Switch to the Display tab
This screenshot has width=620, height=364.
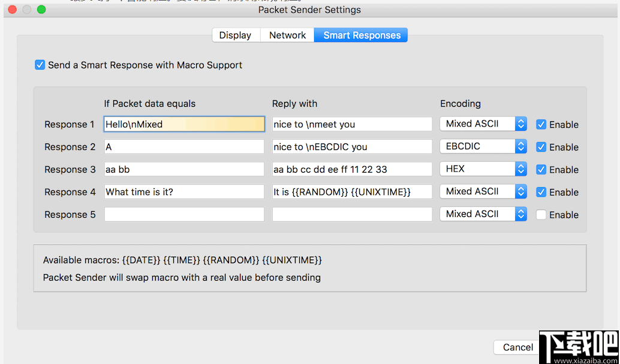(236, 35)
